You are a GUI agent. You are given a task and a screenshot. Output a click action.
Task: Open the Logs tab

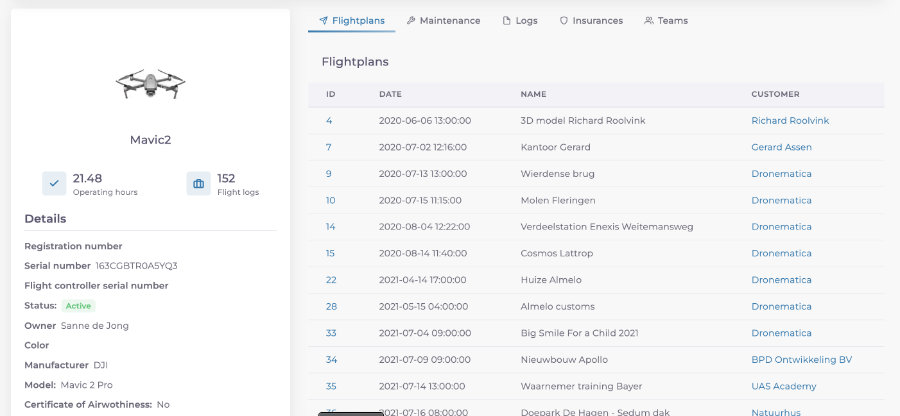(519, 21)
